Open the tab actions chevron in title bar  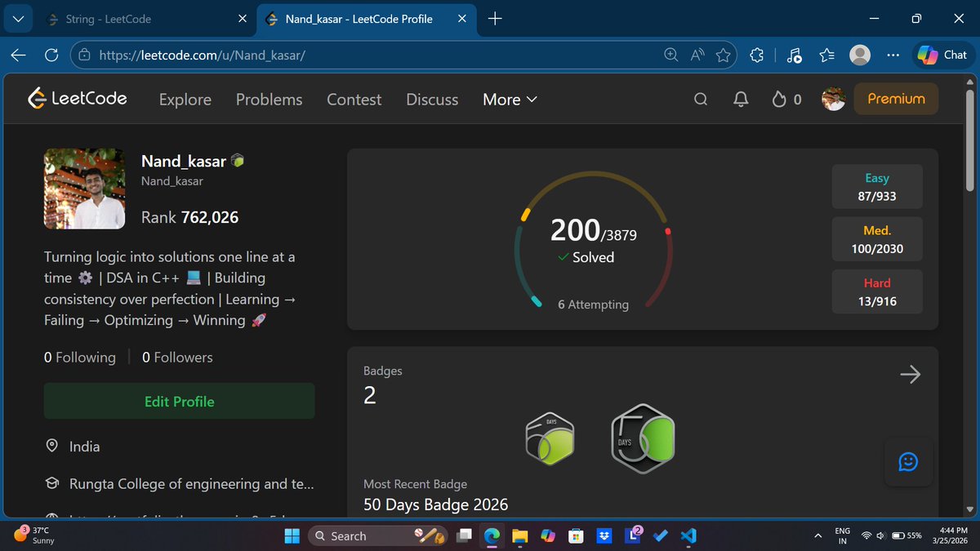tap(18, 18)
